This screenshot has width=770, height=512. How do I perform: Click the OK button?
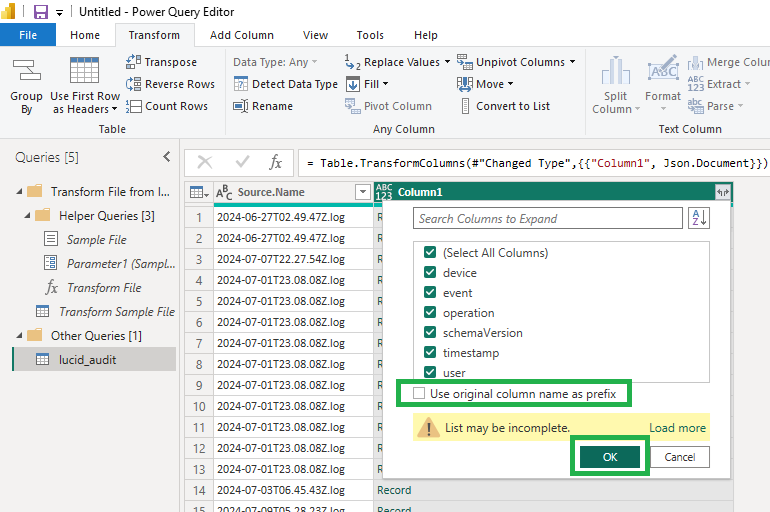point(609,457)
